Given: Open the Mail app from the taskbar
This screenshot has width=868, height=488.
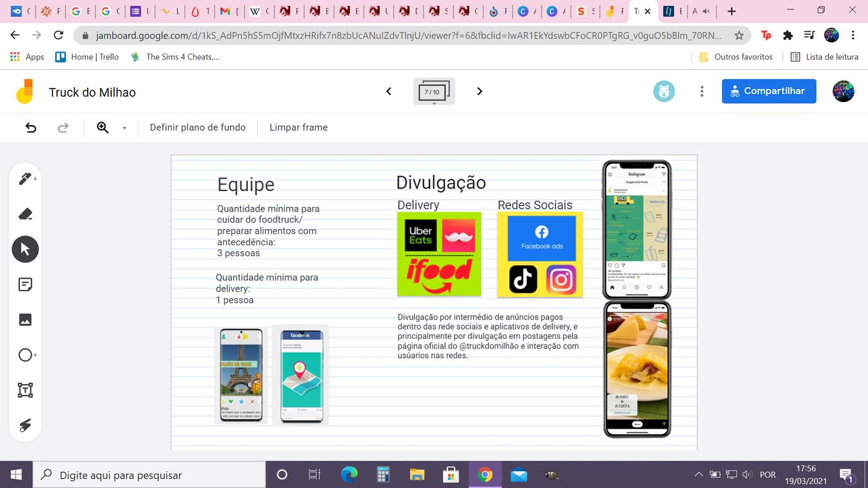Looking at the screenshot, I should point(519,475).
